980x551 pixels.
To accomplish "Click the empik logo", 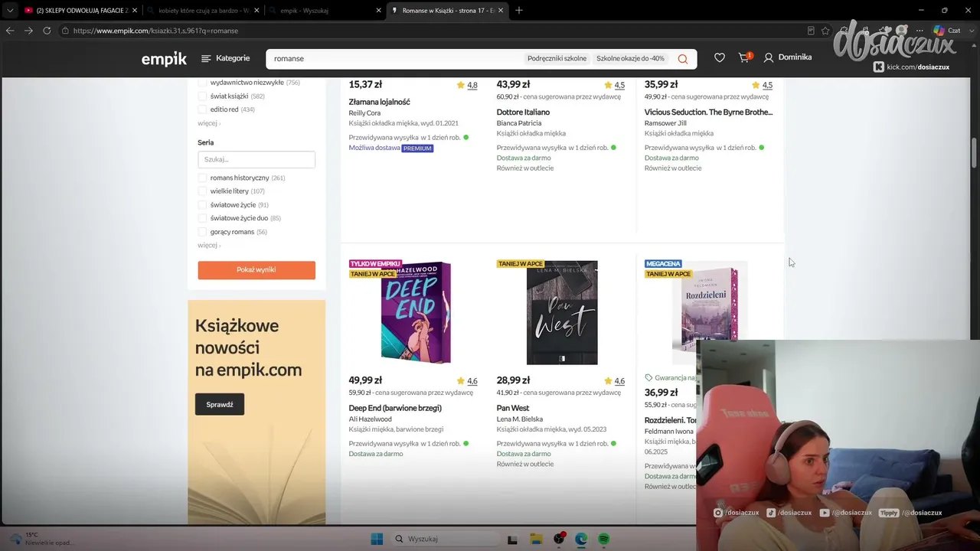I will click(x=164, y=59).
